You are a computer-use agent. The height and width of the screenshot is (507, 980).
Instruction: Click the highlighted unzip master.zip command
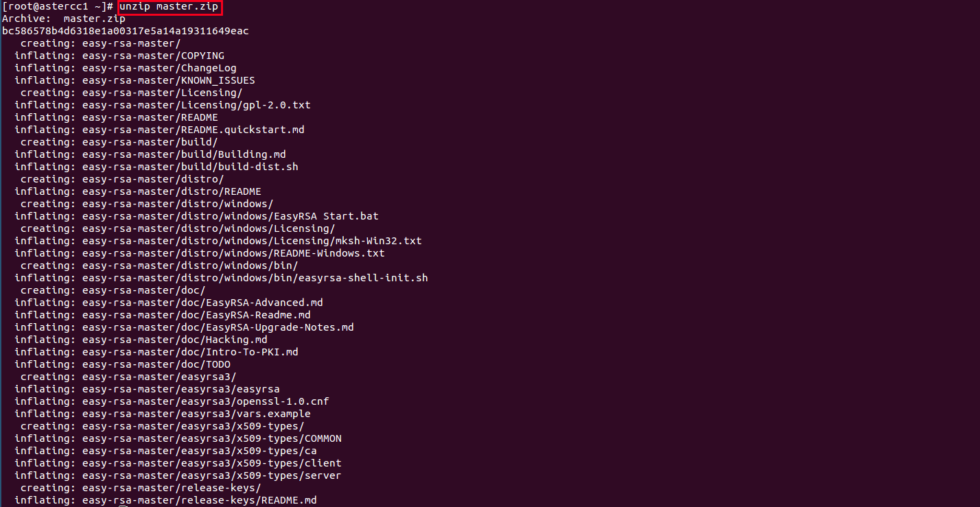pyautogui.click(x=170, y=7)
